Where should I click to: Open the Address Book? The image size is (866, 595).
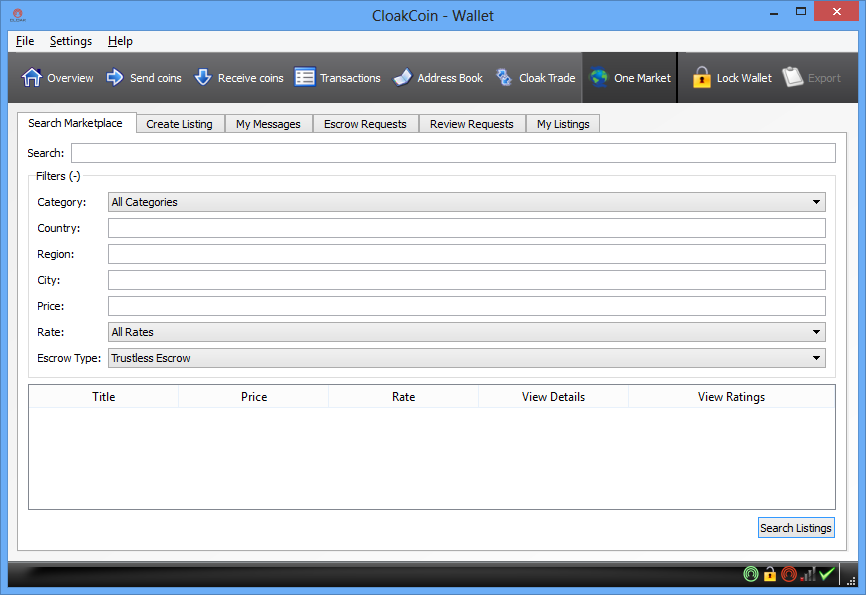click(438, 78)
